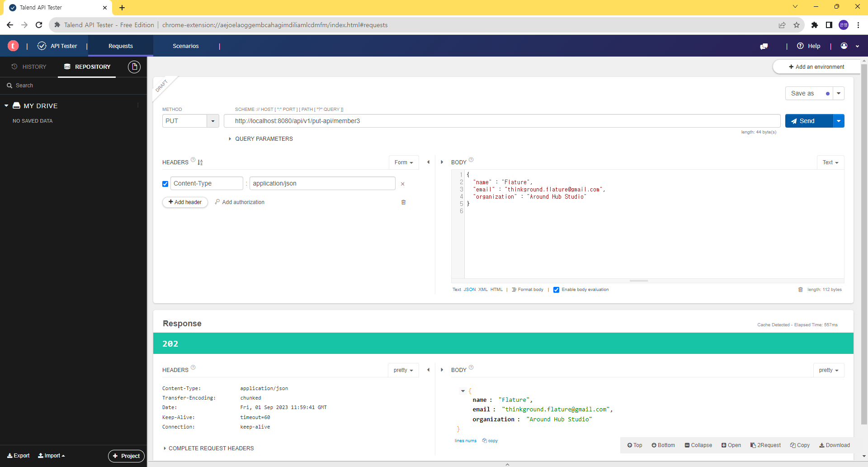The height and width of the screenshot is (467, 868).
Task: Reload the page in the browser
Action: click(39, 25)
